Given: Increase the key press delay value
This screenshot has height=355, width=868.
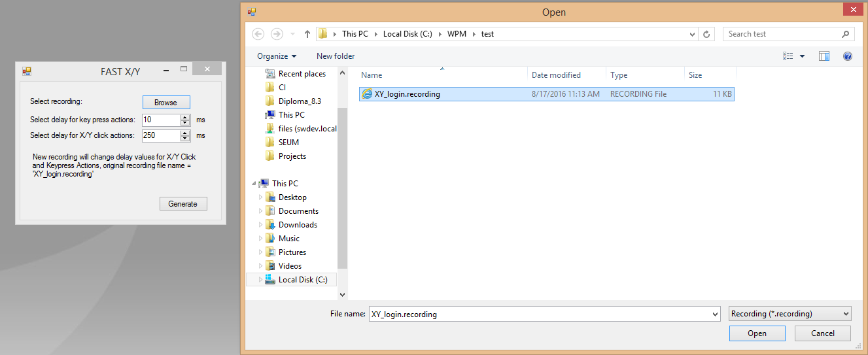Looking at the screenshot, I should point(185,117).
